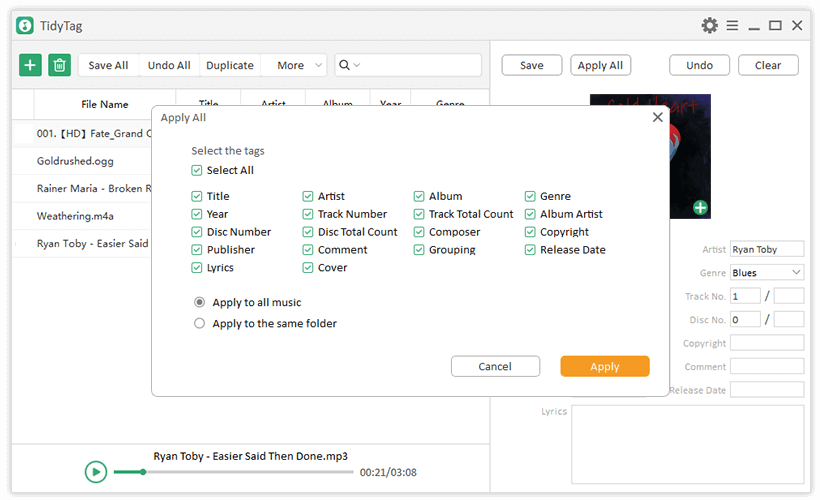The width and height of the screenshot is (820, 500).
Task: Click Duplicate in toolbar
Action: coord(230,65)
